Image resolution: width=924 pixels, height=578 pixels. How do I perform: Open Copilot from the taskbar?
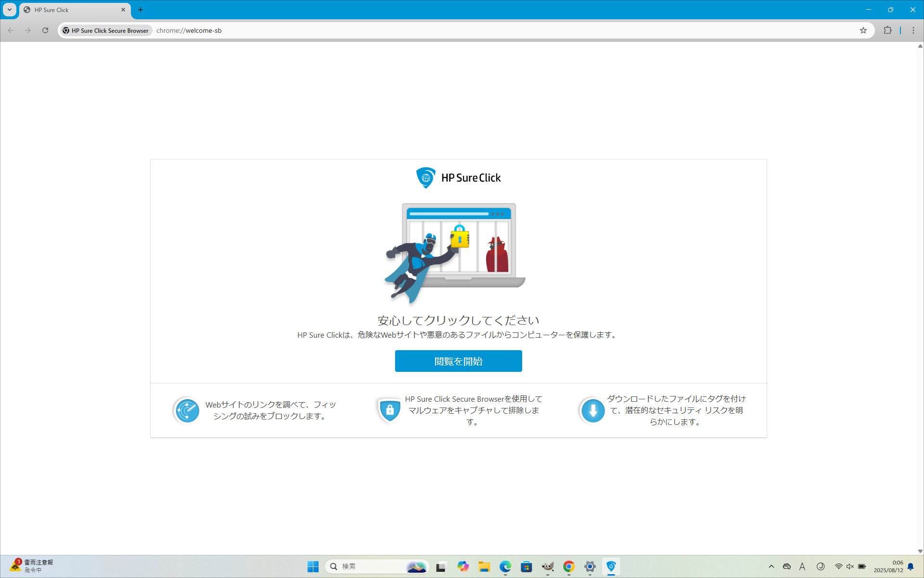(463, 567)
